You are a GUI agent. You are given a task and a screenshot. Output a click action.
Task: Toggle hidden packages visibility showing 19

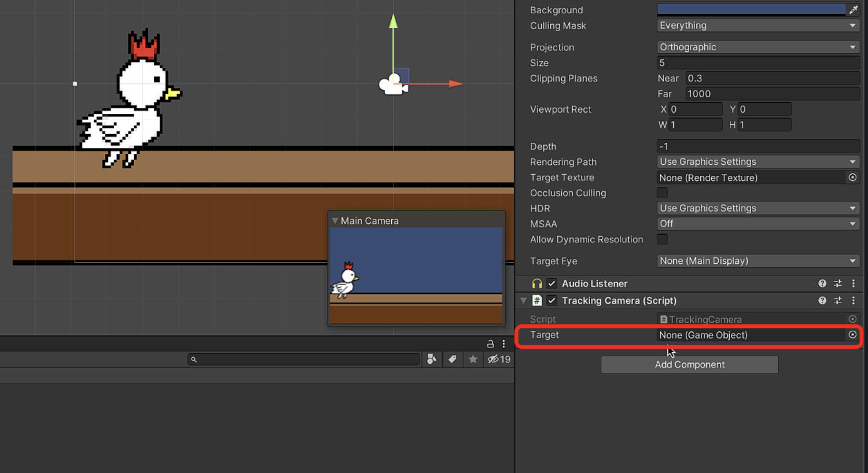coord(499,359)
